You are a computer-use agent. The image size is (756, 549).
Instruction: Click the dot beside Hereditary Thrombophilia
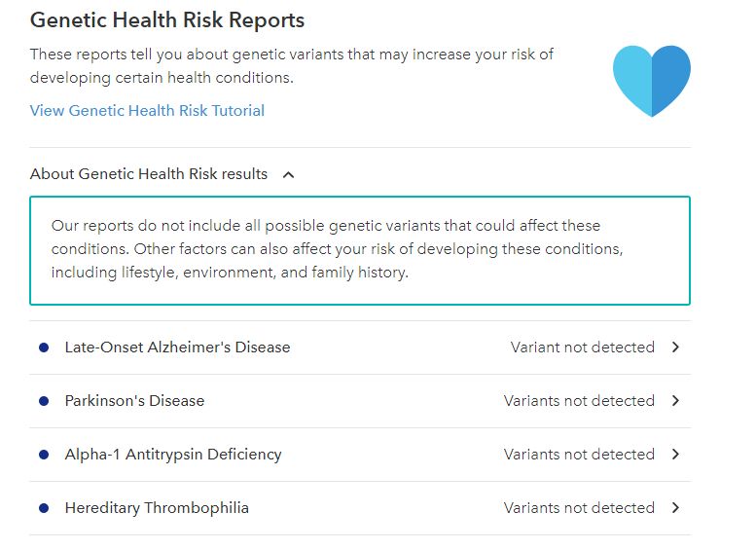coord(44,508)
